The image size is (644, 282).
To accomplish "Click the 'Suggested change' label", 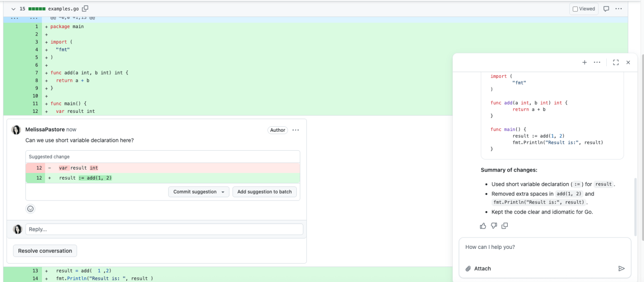I will click(x=49, y=157).
